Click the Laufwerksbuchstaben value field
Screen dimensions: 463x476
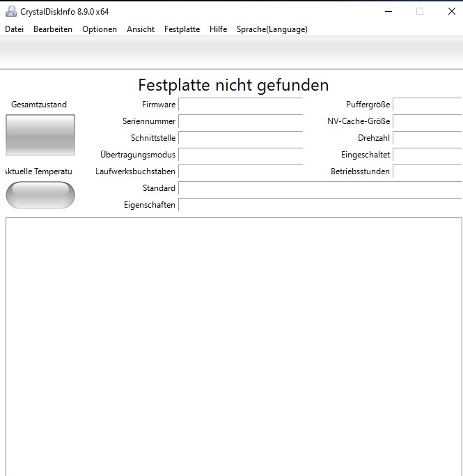tap(241, 171)
